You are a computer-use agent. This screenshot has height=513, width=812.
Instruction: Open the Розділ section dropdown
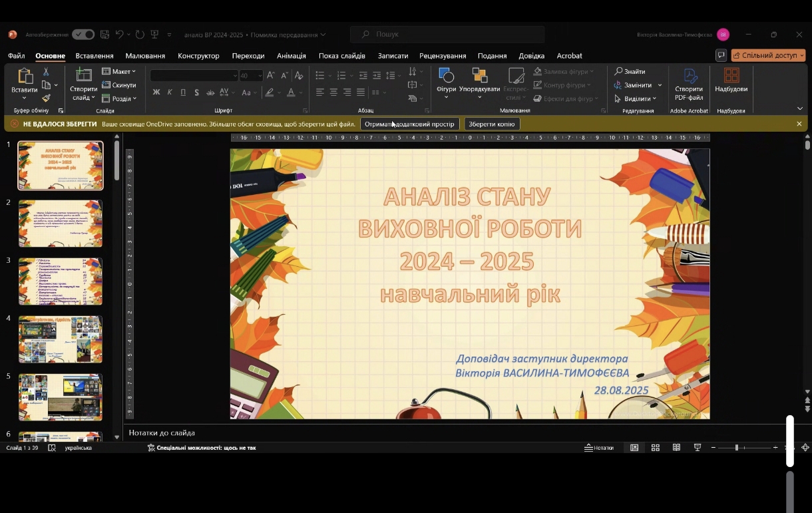(120, 99)
